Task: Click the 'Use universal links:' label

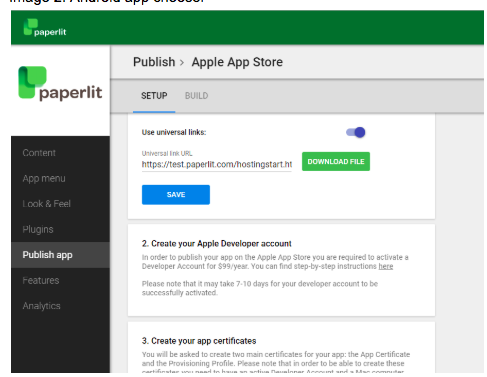Action: [174, 132]
